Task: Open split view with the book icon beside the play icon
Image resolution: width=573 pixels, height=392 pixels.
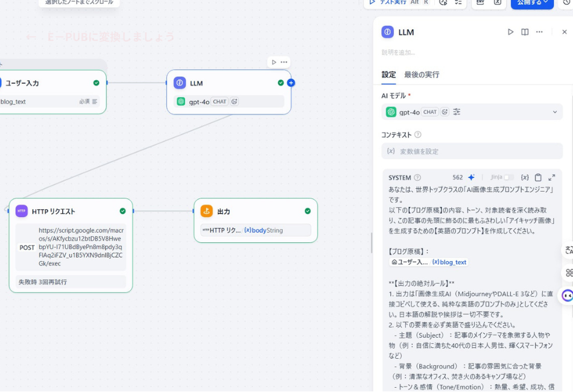Action: [x=524, y=32]
